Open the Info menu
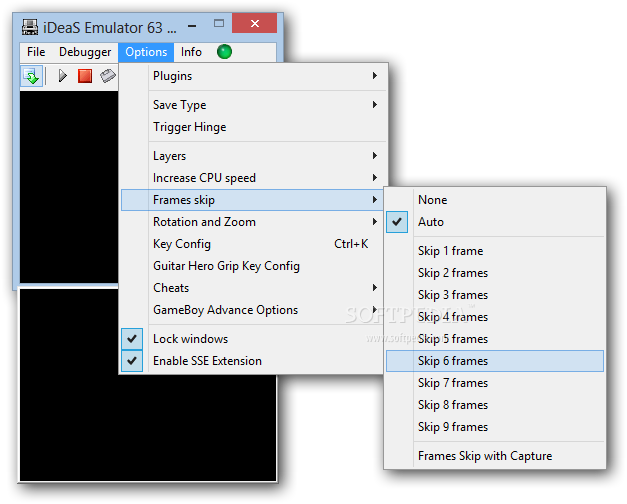The image size is (627, 504). [x=191, y=52]
